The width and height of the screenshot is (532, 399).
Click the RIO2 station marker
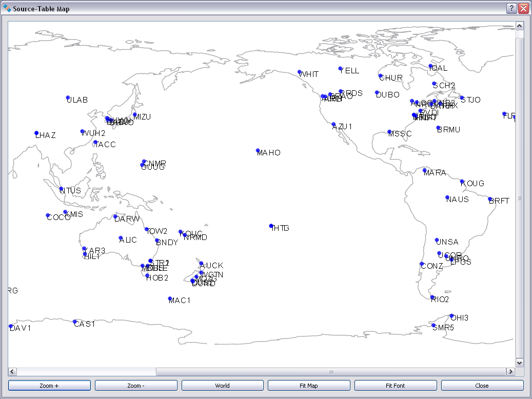pos(431,296)
